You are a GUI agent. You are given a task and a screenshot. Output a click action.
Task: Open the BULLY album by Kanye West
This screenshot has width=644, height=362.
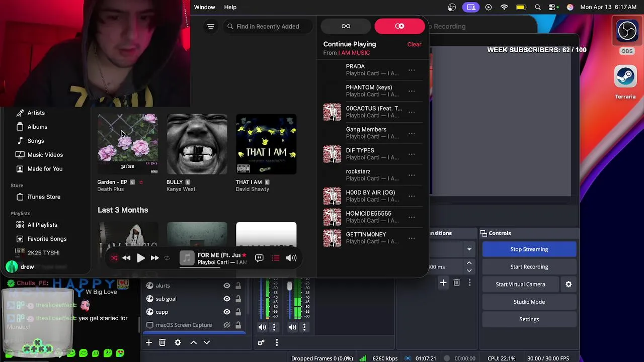click(197, 144)
